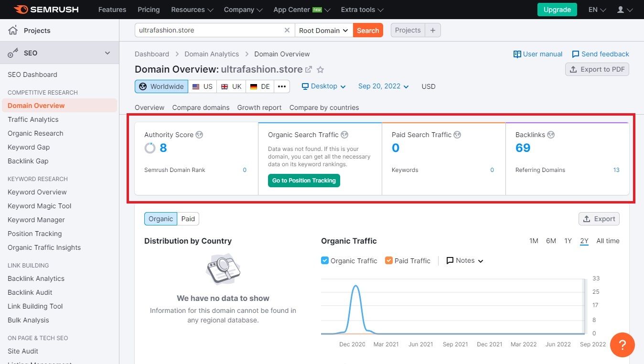The width and height of the screenshot is (644, 364).
Task: Select the Overview tab
Action: tap(150, 107)
